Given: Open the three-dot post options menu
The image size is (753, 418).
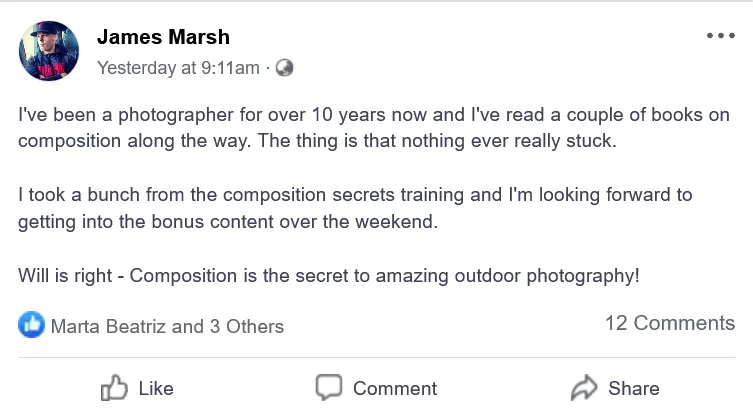Looking at the screenshot, I should pyautogui.click(x=720, y=35).
